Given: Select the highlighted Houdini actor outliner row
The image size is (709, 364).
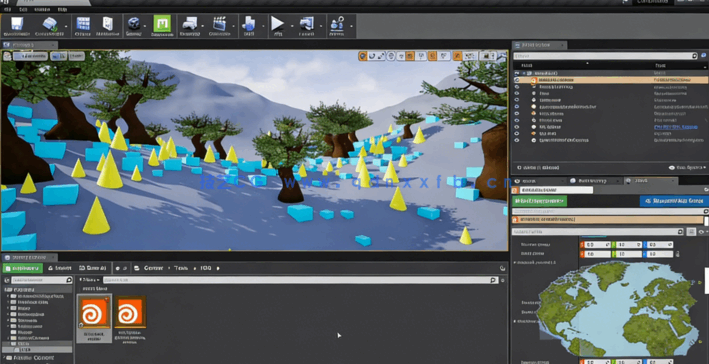Looking at the screenshot, I should pos(611,80).
